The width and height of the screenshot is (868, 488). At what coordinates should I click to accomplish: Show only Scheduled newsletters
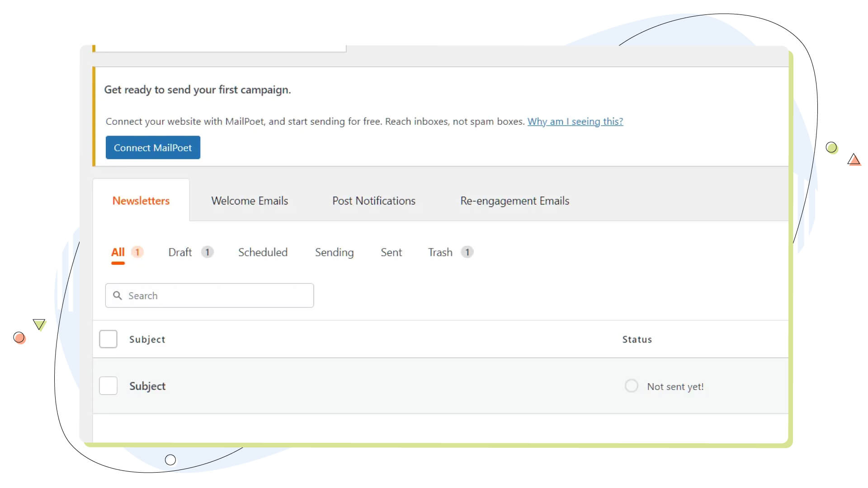[x=263, y=252]
